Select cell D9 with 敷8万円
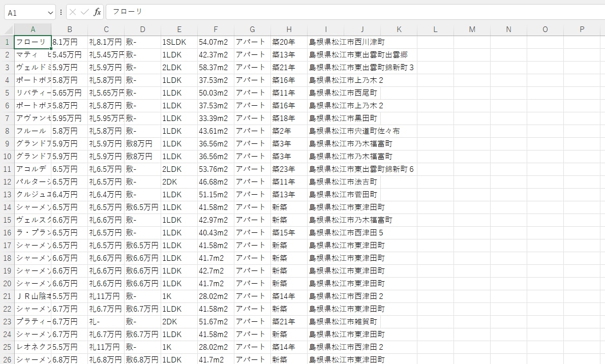 [142, 143]
